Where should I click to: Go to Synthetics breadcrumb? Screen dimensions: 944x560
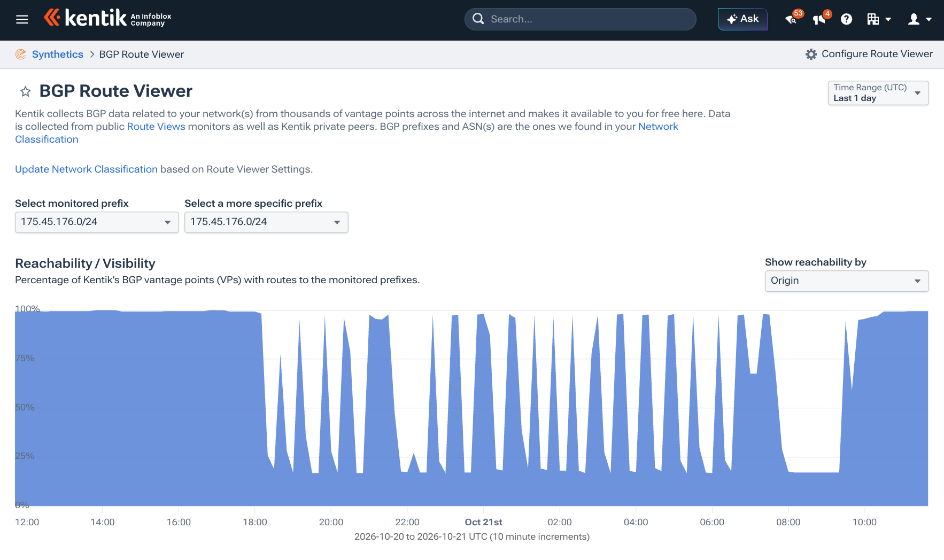[58, 55]
